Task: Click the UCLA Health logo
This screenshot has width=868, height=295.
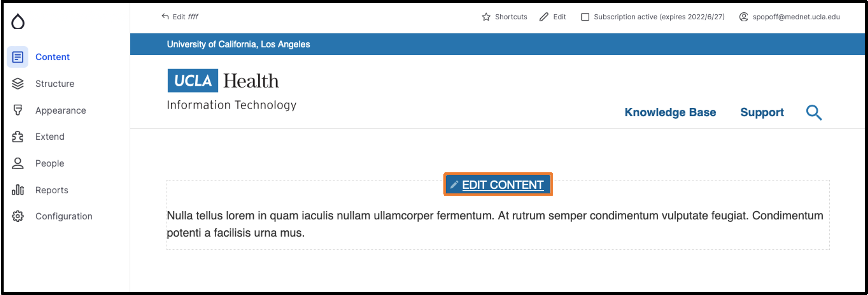Action: pos(223,81)
